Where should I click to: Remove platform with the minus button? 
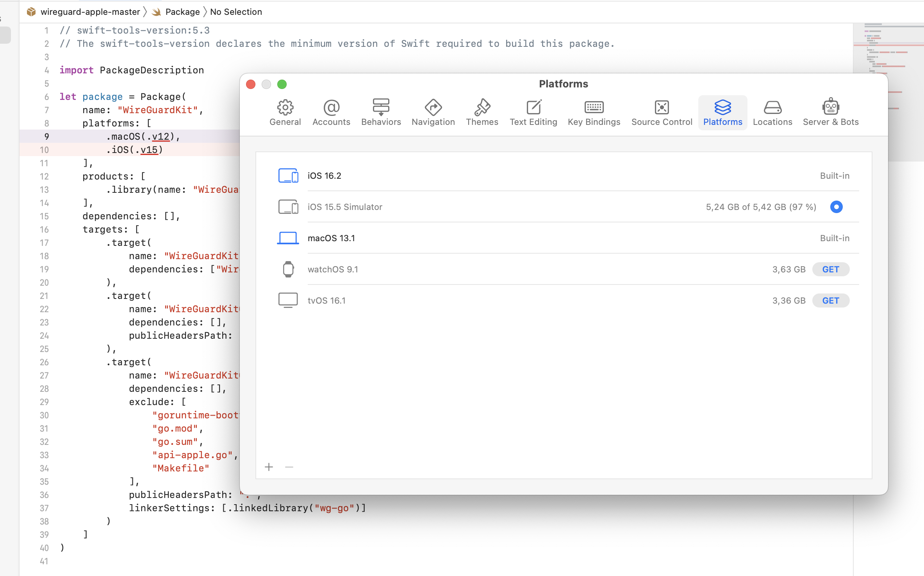pos(289,467)
